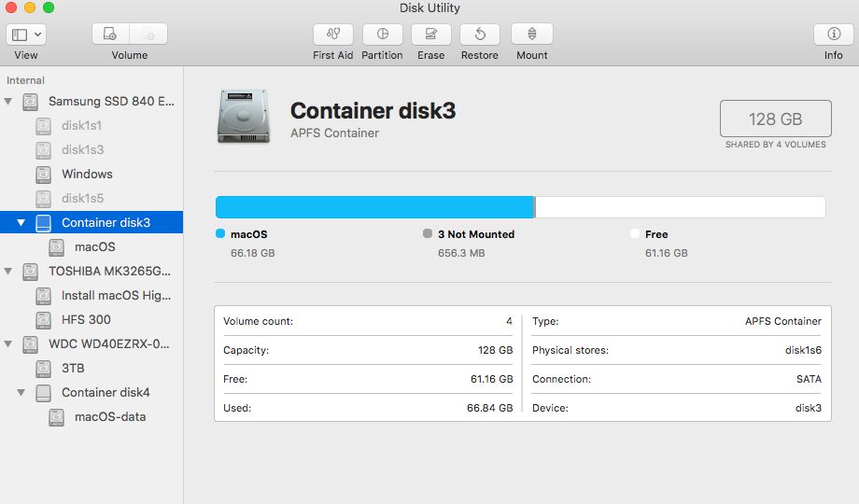Click the white Free space bar segment
The width and height of the screenshot is (859, 504).
(681, 207)
